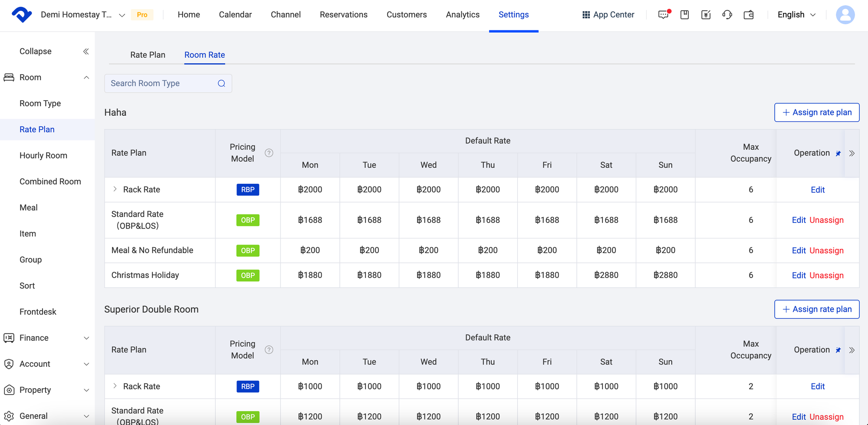Collapse the sidebar using the Collapse control
868x425 pixels.
pyautogui.click(x=85, y=51)
